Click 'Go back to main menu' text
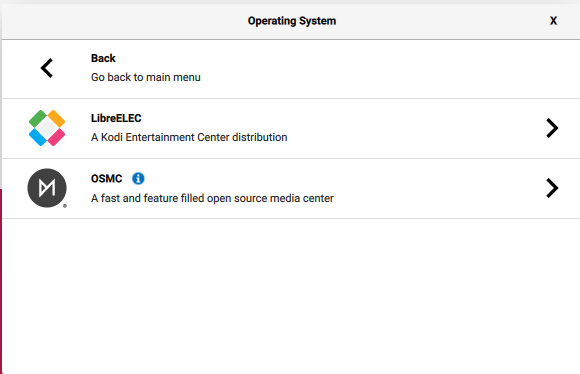Viewport: 580px width, 374px height. pyautogui.click(x=146, y=77)
